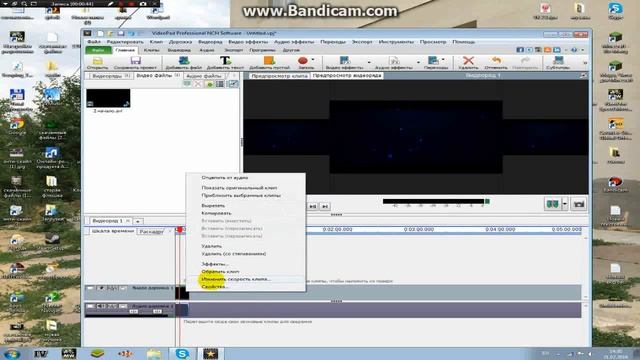Click the Открыть toolbar icon
640x360 pixels.
point(97,61)
